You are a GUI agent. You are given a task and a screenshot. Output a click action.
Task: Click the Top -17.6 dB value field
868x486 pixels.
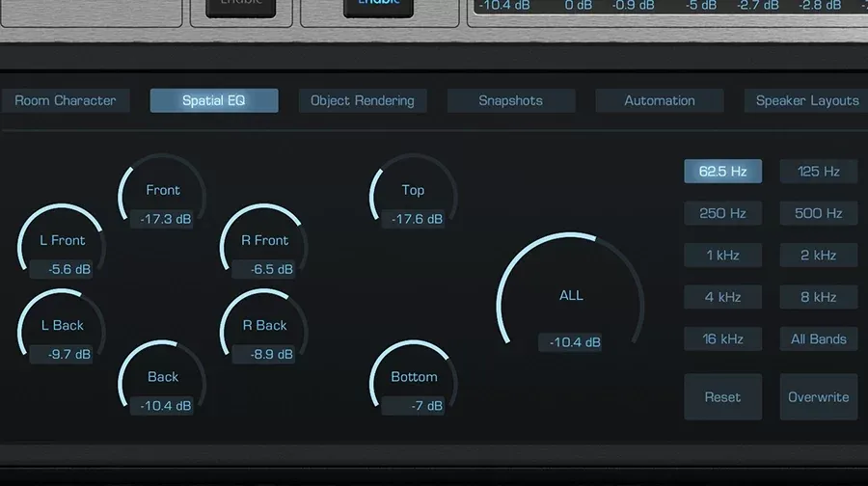tap(413, 219)
